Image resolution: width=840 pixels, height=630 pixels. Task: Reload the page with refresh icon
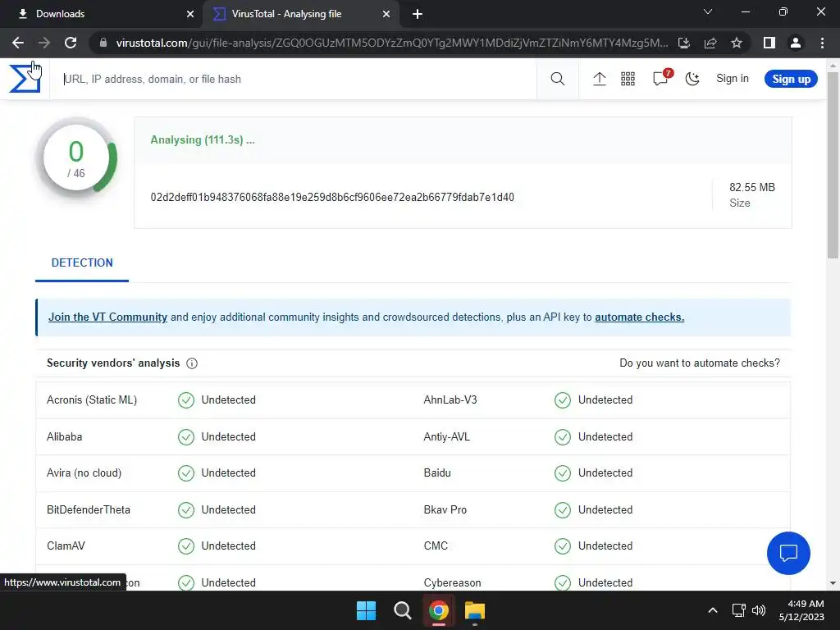71,43
